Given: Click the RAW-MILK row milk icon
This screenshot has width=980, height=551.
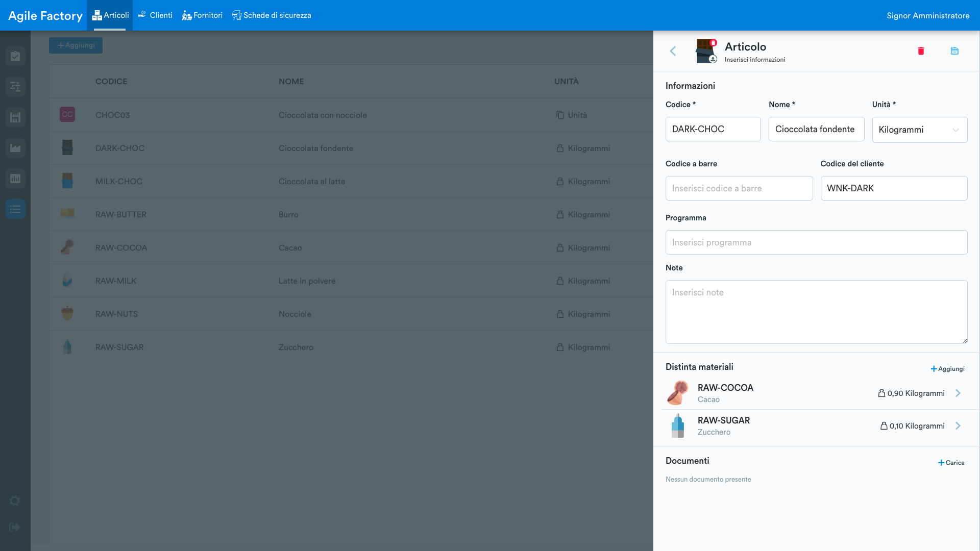Looking at the screenshot, I should 67,280.
